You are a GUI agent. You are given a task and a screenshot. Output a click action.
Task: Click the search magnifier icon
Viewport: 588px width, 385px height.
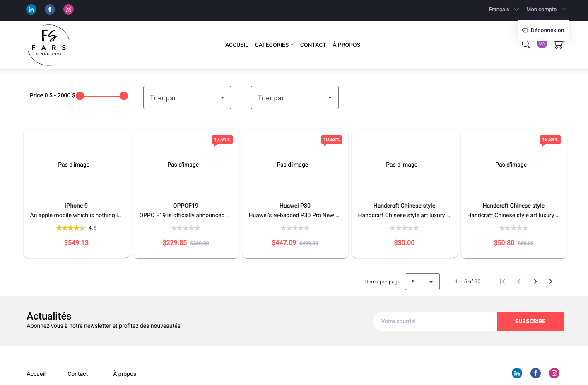point(526,45)
